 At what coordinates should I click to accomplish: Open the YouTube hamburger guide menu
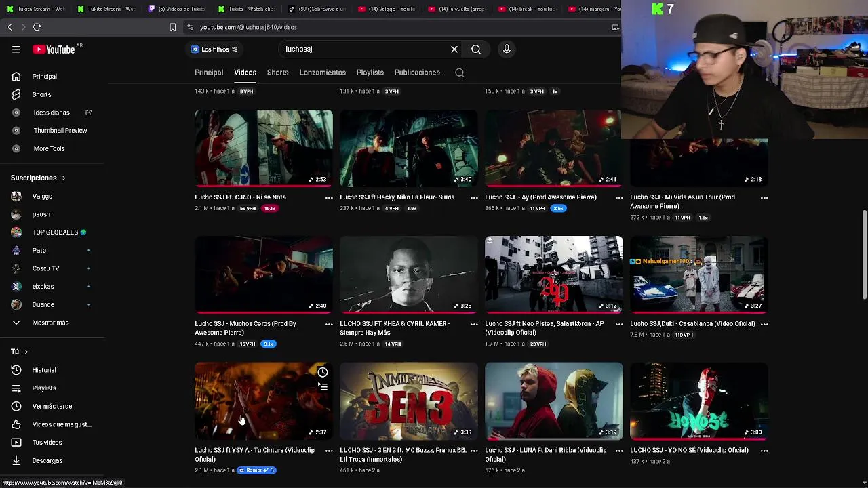click(x=16, y=49)
